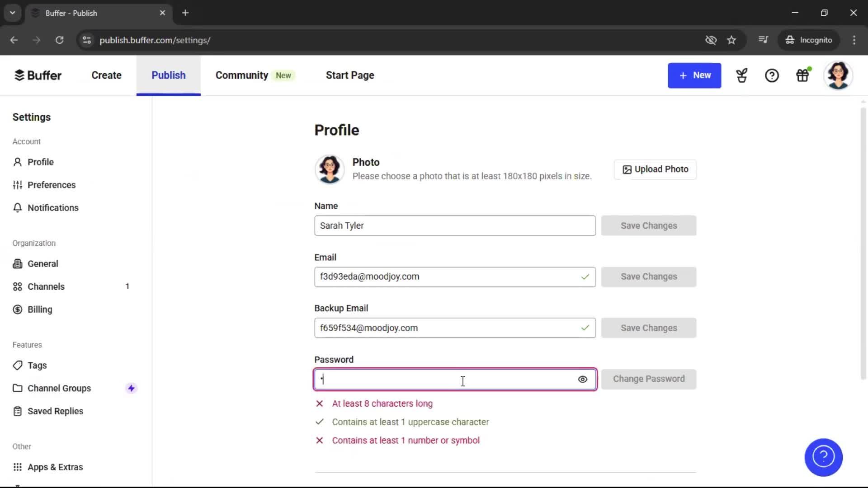This screenshot has height=488, width=868.
Task: Click the Tags icon in Features section
Action: tap(17, 365)
